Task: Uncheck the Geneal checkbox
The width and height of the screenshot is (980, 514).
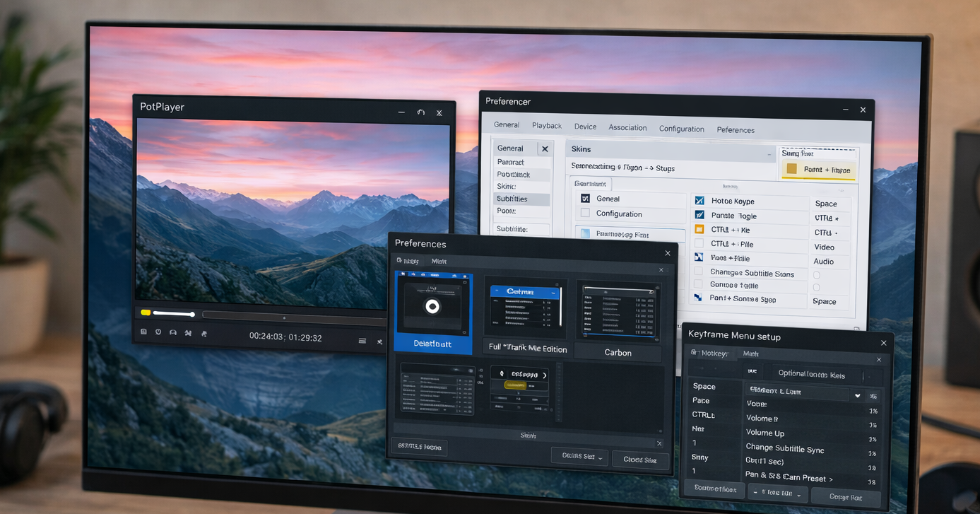Action: tap(585, 199)
